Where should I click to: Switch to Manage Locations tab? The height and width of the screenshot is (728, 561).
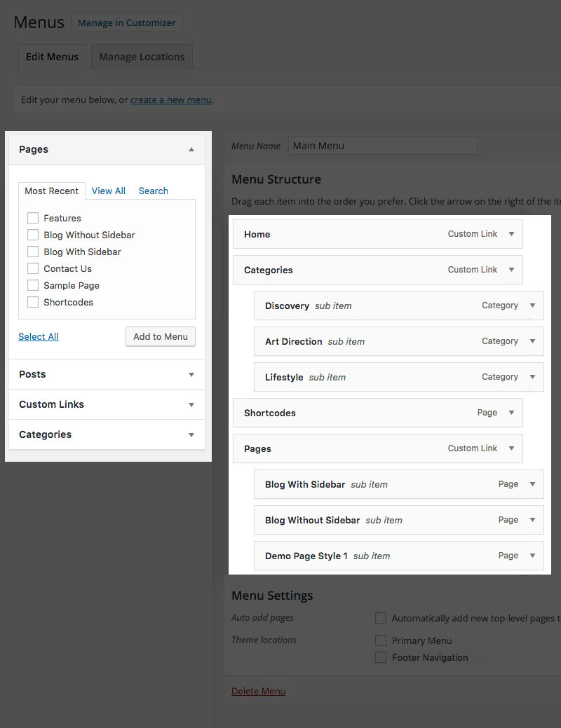point(142,57)
